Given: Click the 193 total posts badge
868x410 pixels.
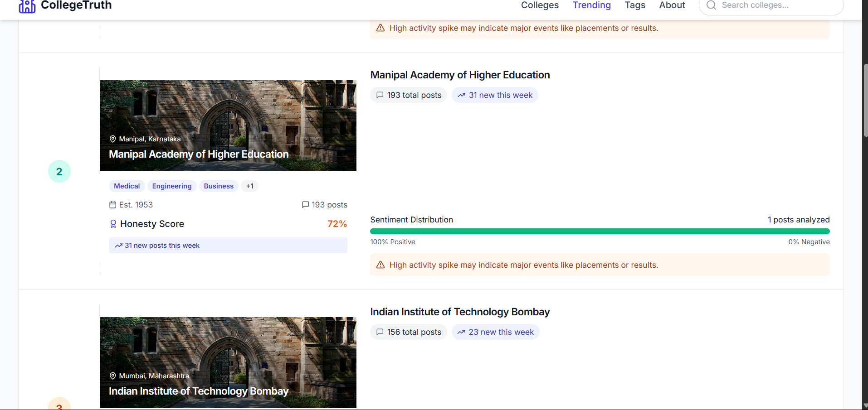Looking at the screenshot, I should click(x=409, y=95).
